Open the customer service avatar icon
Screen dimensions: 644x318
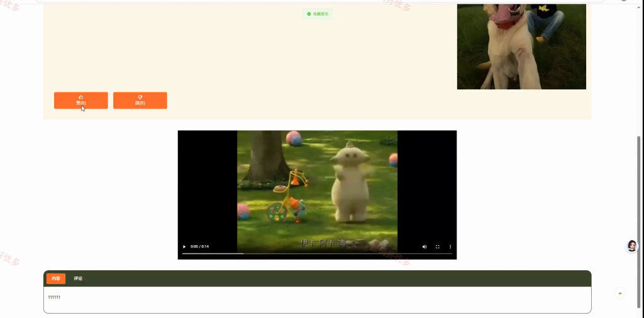[x=631, y=246]
